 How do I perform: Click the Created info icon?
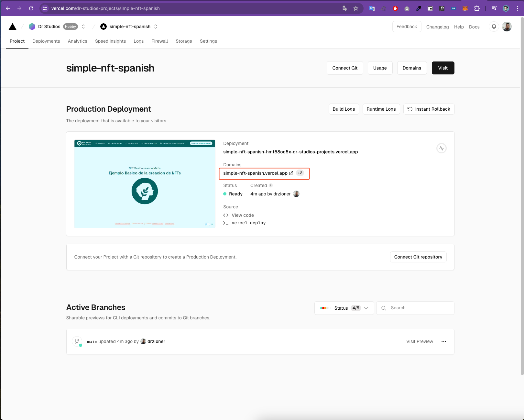[x=271, y=185]
